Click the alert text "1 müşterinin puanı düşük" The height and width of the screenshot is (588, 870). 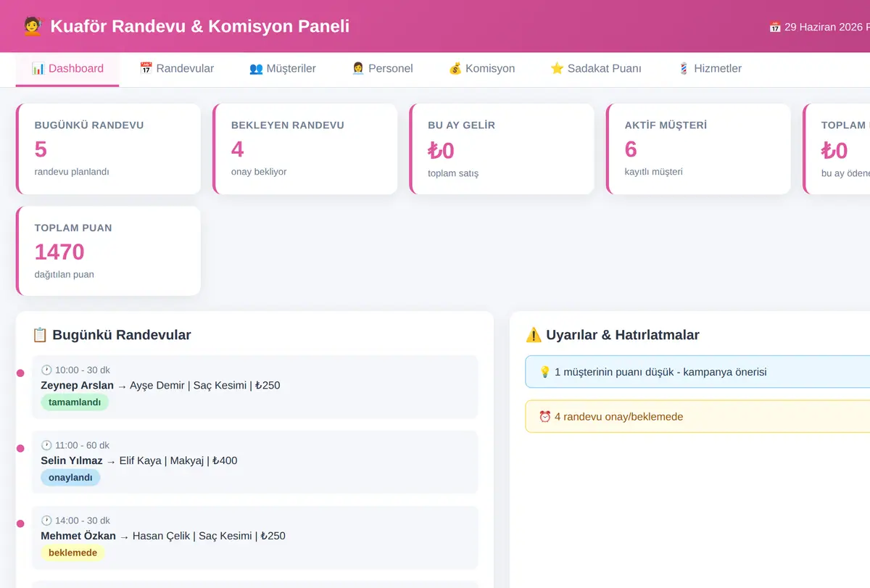tap(613, 372)
